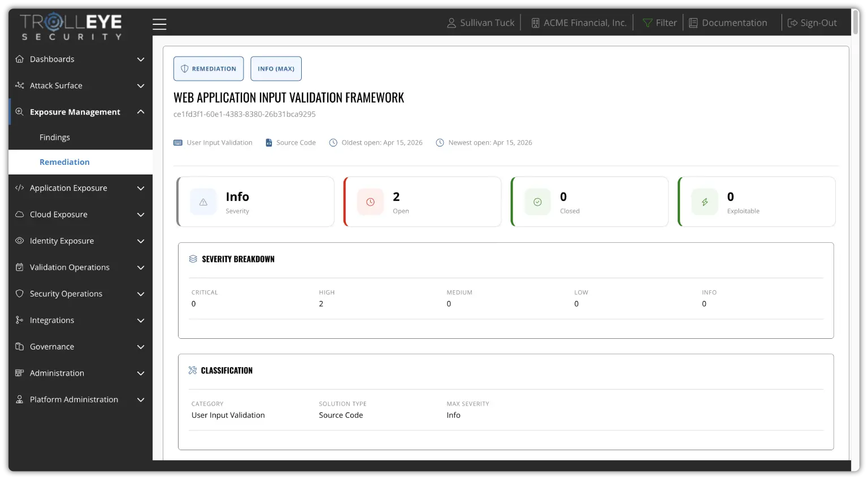Select the ACME Financial, Inc. organization
Image resolution: width=868 pixels, height=480 pixels.
[579, 23]
